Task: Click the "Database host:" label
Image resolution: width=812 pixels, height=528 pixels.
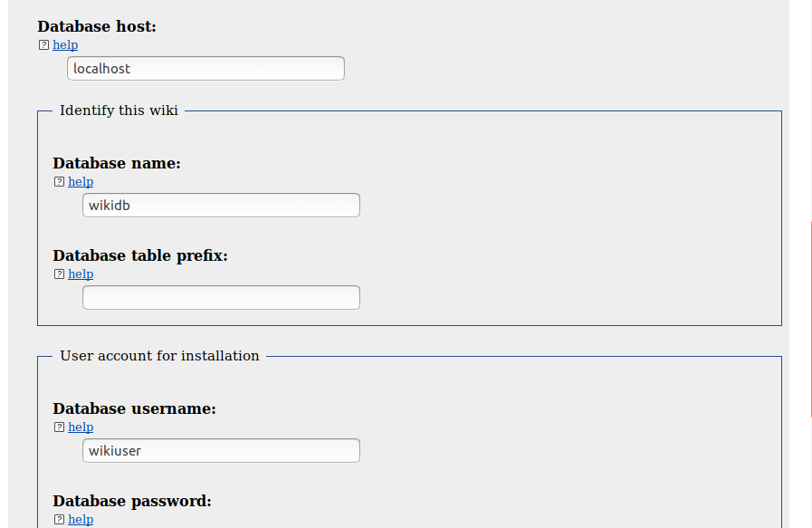Action: (x=97, y=27)
